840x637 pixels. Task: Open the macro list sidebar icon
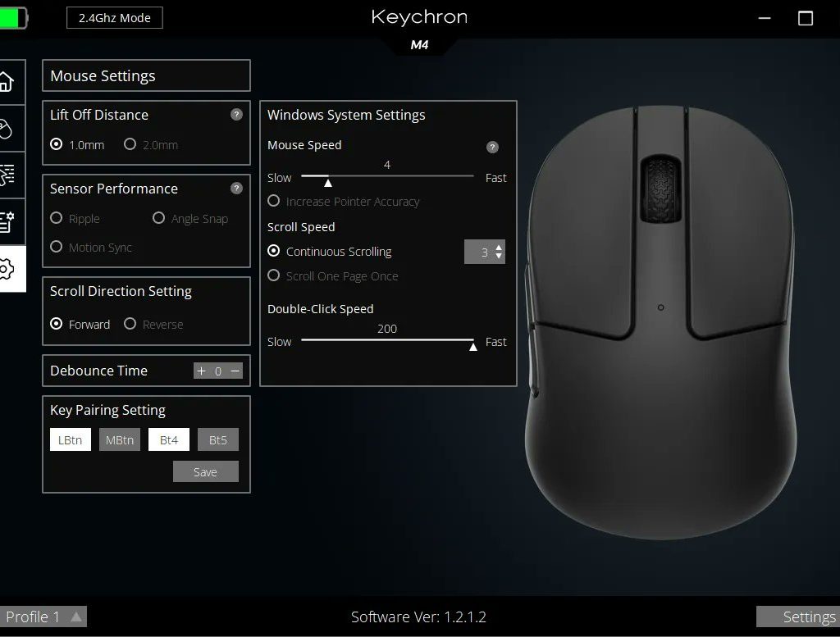[x=7, y=175]
